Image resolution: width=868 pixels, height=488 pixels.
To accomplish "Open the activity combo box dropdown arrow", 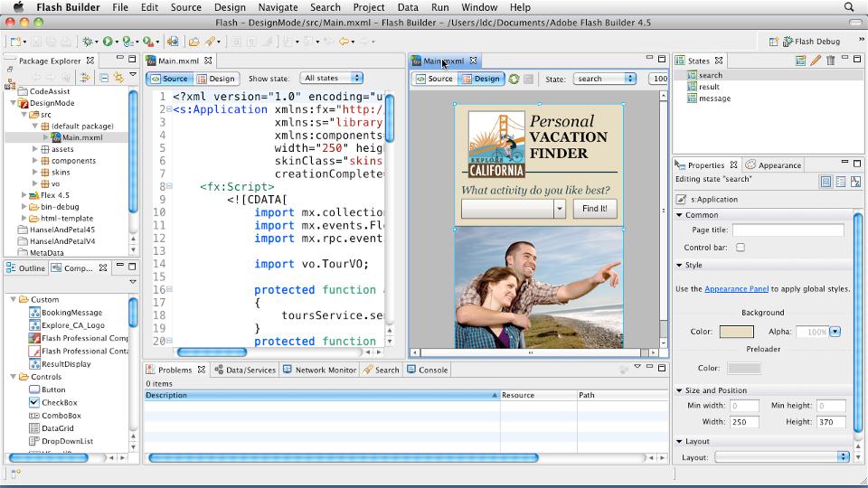I will point(560,209).
